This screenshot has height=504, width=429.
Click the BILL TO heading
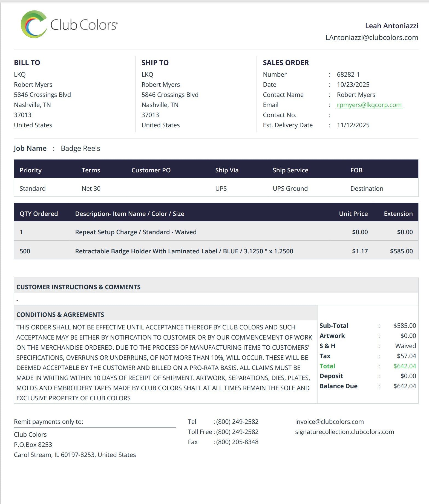27,63
